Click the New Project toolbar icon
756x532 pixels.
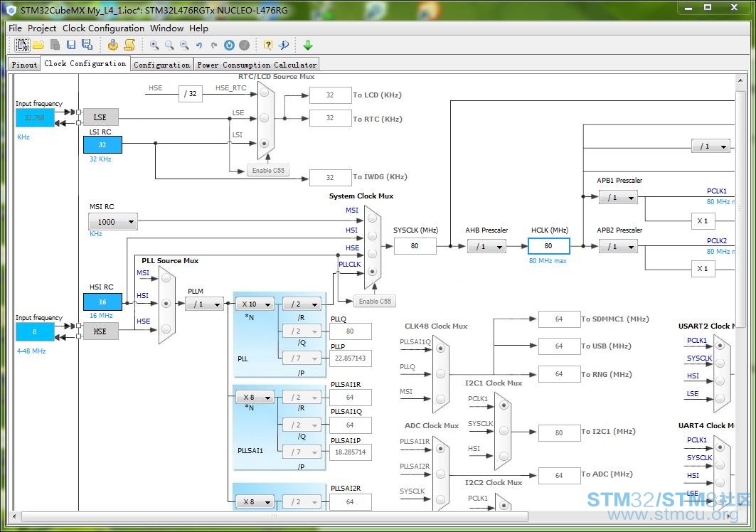click(x=22, y=45)
